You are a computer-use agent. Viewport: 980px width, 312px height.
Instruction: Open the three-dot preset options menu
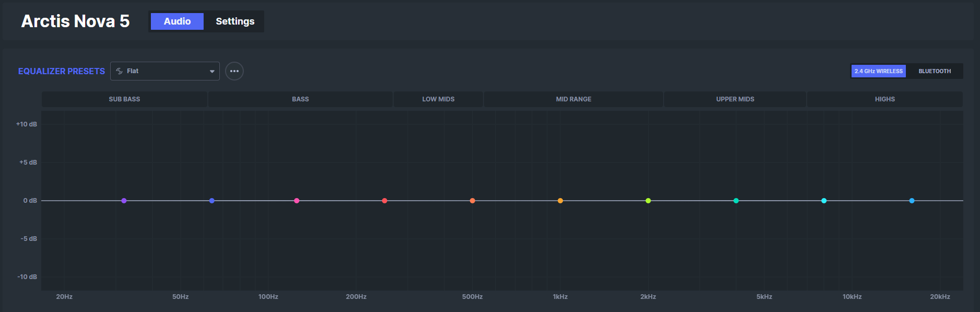point(234,71)
